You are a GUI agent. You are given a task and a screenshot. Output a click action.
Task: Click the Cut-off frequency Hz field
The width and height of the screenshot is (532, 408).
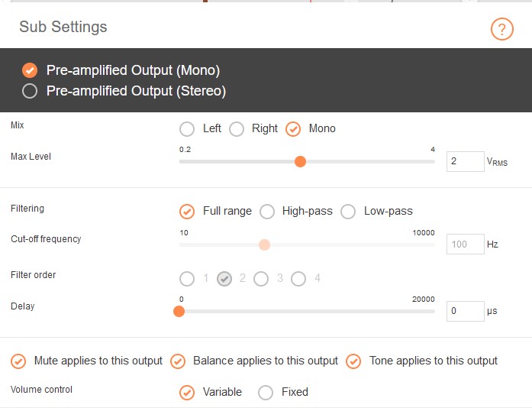(464, 244)
